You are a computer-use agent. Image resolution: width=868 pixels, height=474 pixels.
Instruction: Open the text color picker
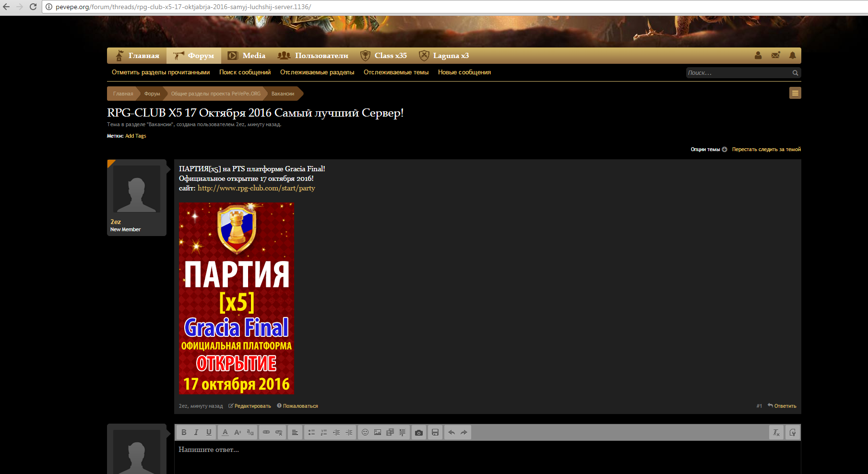click(x=225, y=432)
